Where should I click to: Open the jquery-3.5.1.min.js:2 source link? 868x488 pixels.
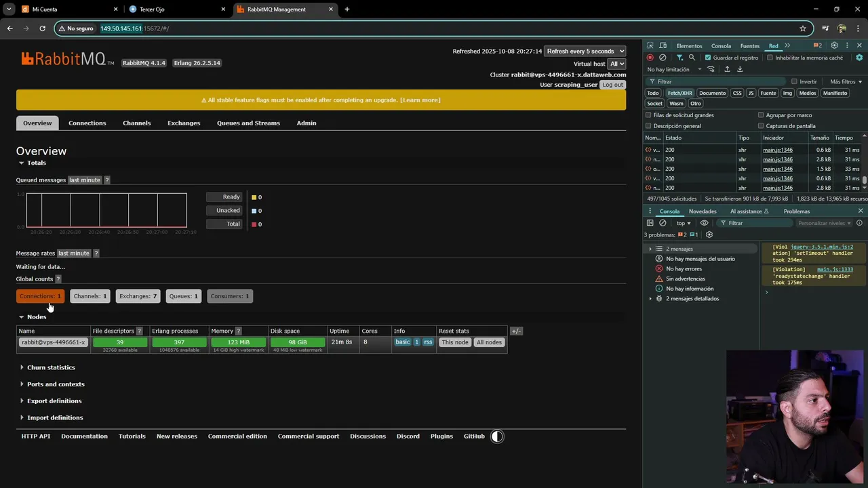pyautogui.click(x=822, y=247)
